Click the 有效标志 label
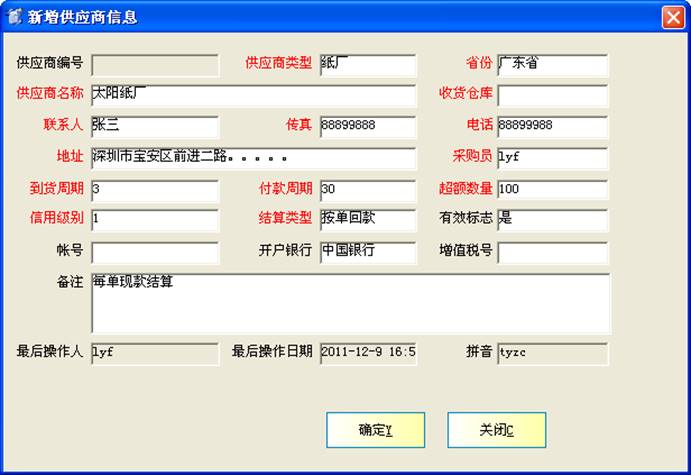Viewport: 691px width, 475px height. tap(466, 218)
